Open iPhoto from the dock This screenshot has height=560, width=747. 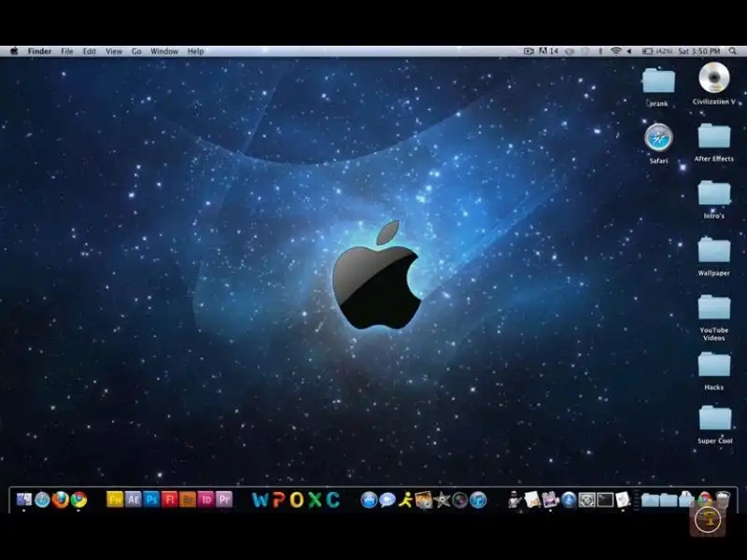[424, 499]
